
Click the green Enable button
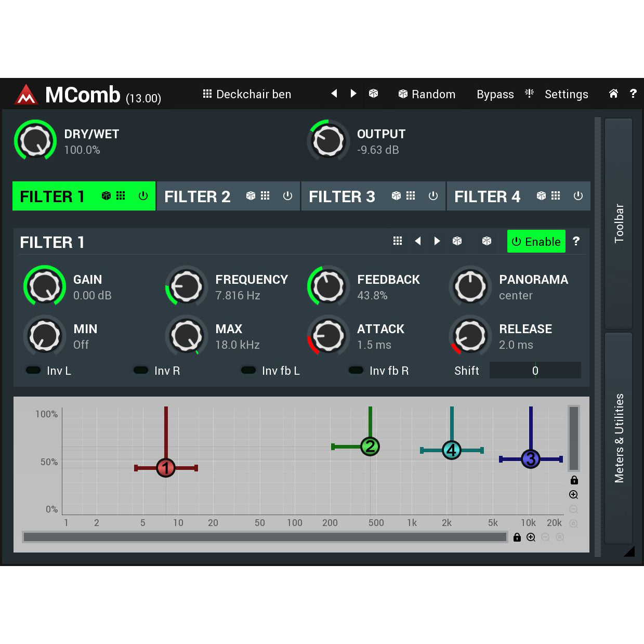click(536, 242)
